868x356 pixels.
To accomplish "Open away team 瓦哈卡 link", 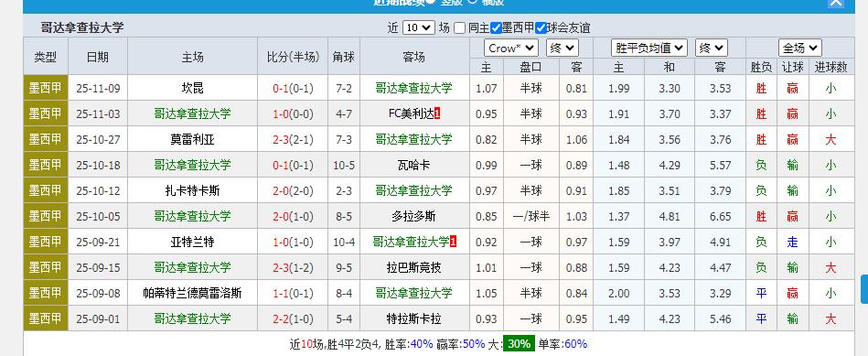I will 414,165.
